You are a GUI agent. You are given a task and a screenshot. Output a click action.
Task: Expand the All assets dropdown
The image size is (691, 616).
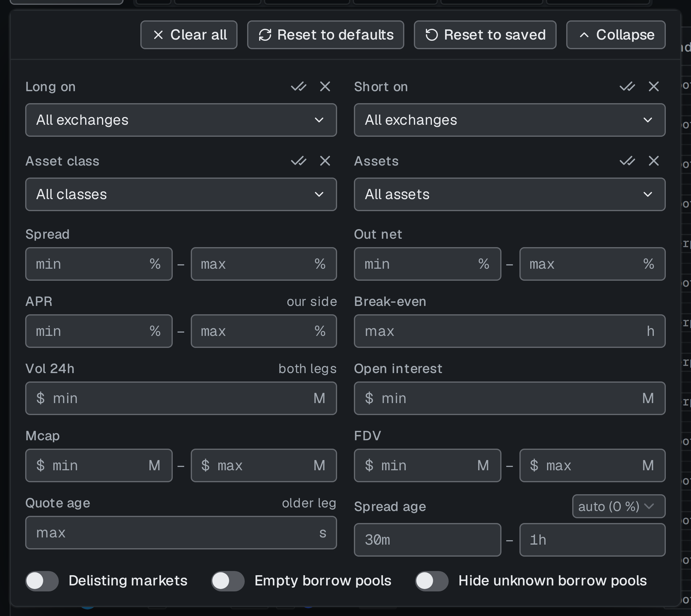point(510,194)
